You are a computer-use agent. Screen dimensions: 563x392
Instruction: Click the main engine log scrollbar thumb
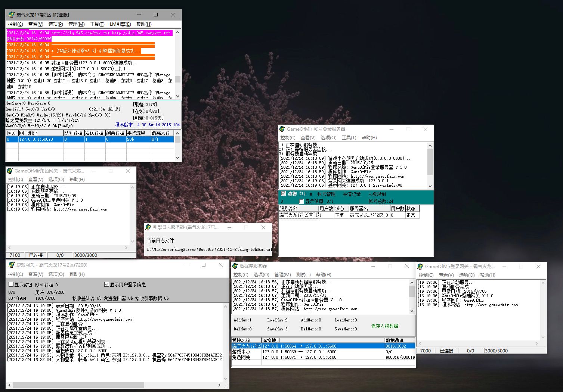[177, 79]
